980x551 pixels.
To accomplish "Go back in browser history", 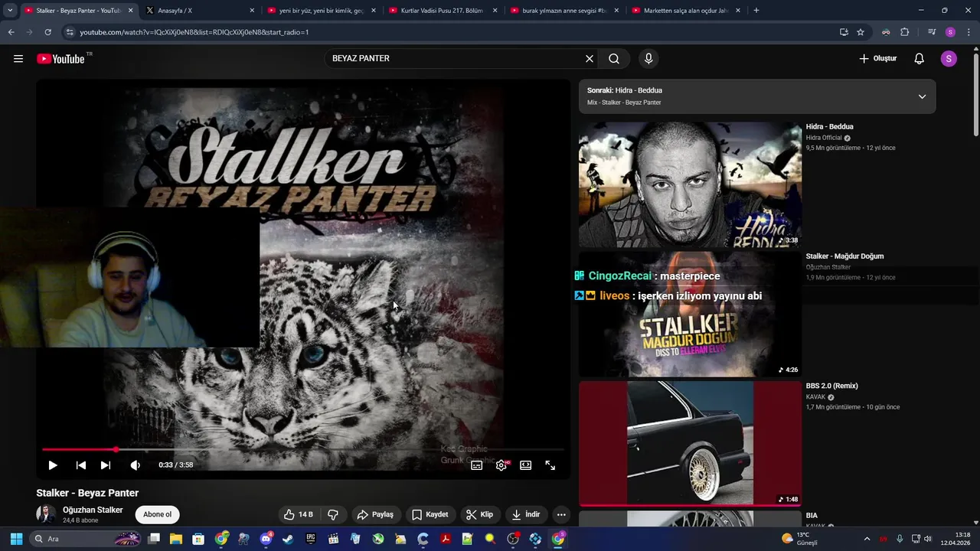I will [11, 32].
